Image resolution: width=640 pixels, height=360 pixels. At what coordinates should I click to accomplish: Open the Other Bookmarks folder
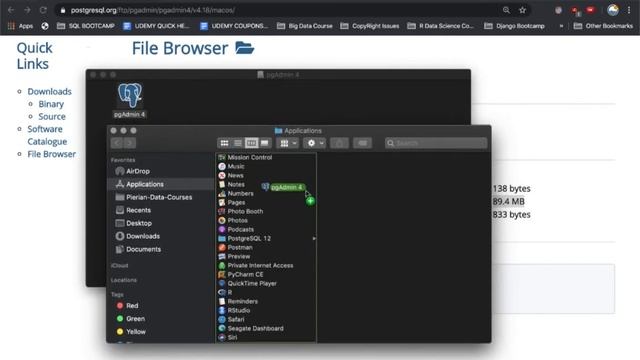click(603, 26)
